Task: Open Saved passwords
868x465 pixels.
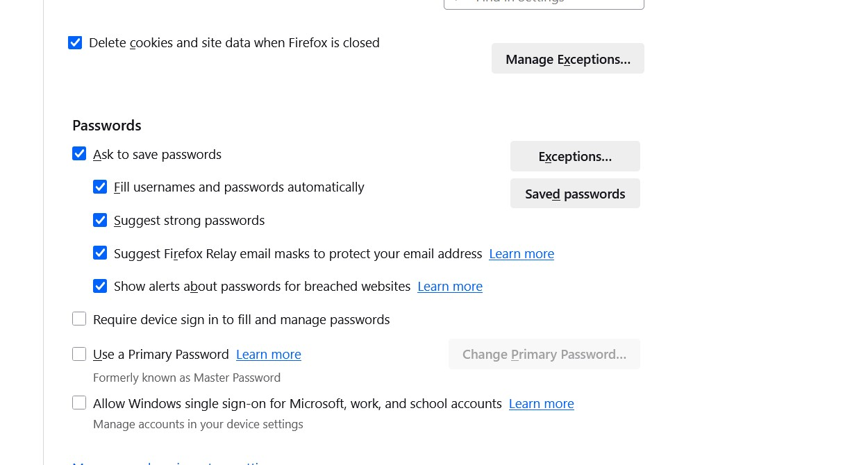Action: (x=575, y=194)
